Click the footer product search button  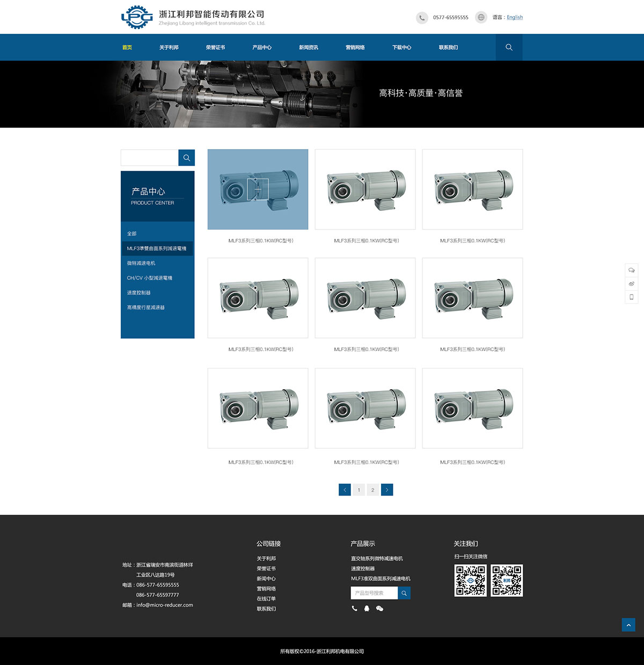(404, 593)
